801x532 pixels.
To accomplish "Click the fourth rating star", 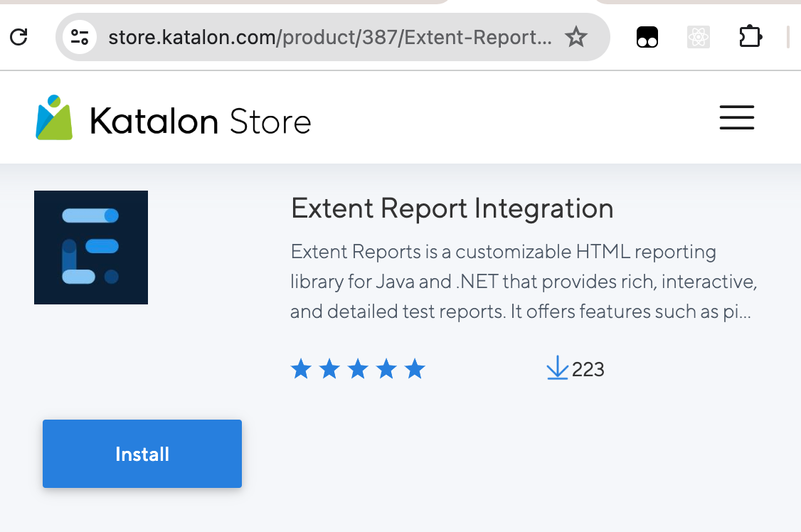I will point(386,369).
